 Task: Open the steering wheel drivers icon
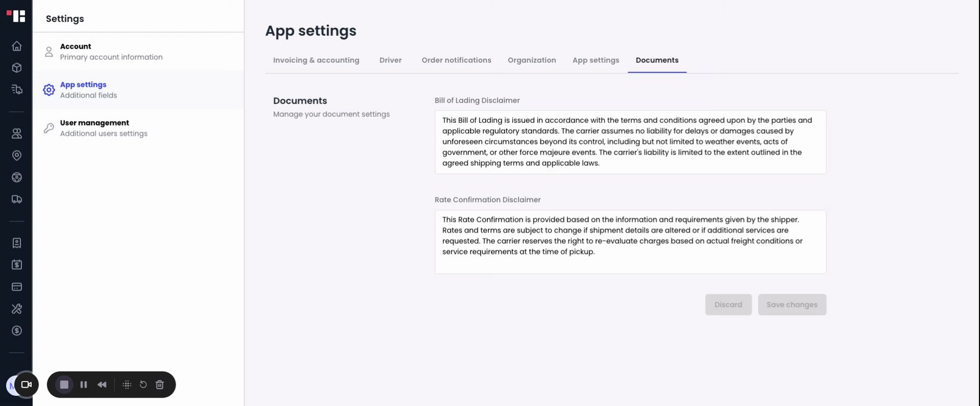17,178
